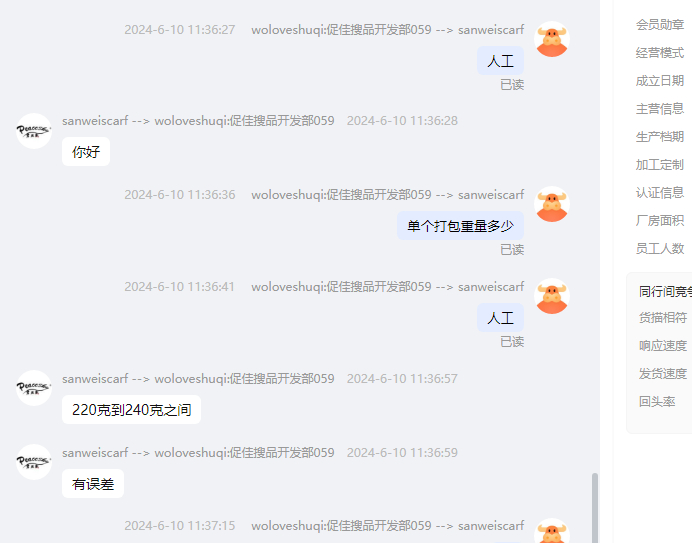Click the ox avatar beside 11:36:41 message

552,296
